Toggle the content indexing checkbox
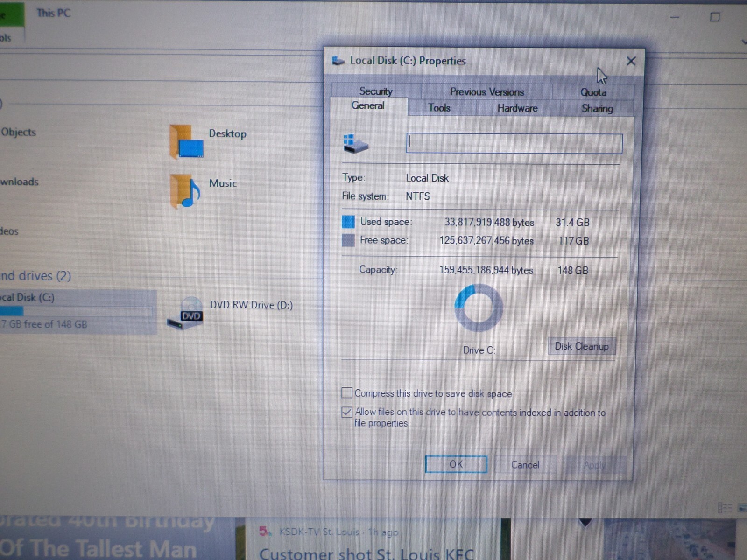Image resolution: width=747 pixels, height=560 pixels. pyautogui.click(x=347, y=412)
